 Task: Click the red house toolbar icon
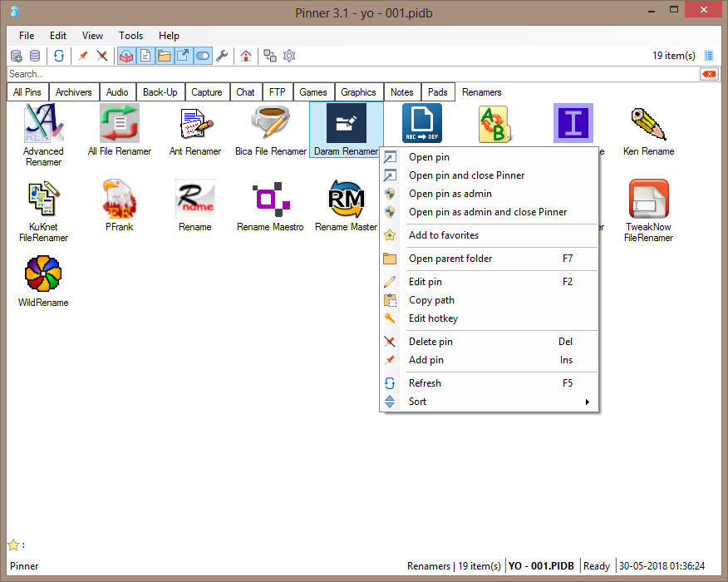[x=246, y=56]
